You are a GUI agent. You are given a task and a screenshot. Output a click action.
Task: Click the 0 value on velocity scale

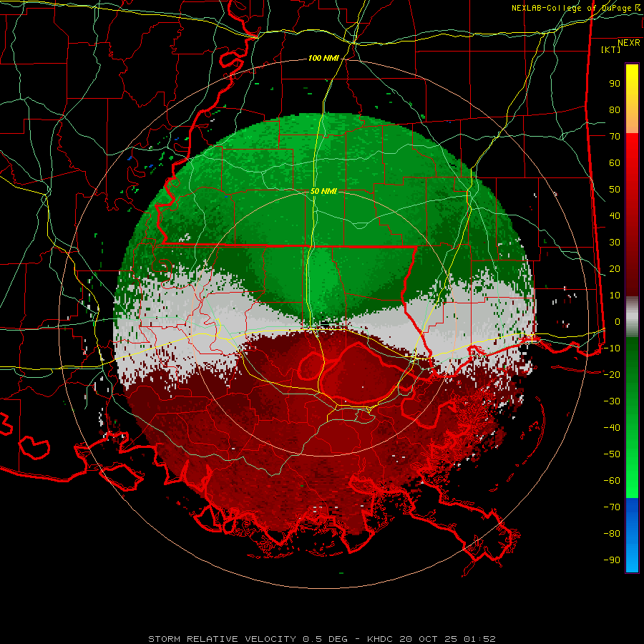tap(618, 322)
